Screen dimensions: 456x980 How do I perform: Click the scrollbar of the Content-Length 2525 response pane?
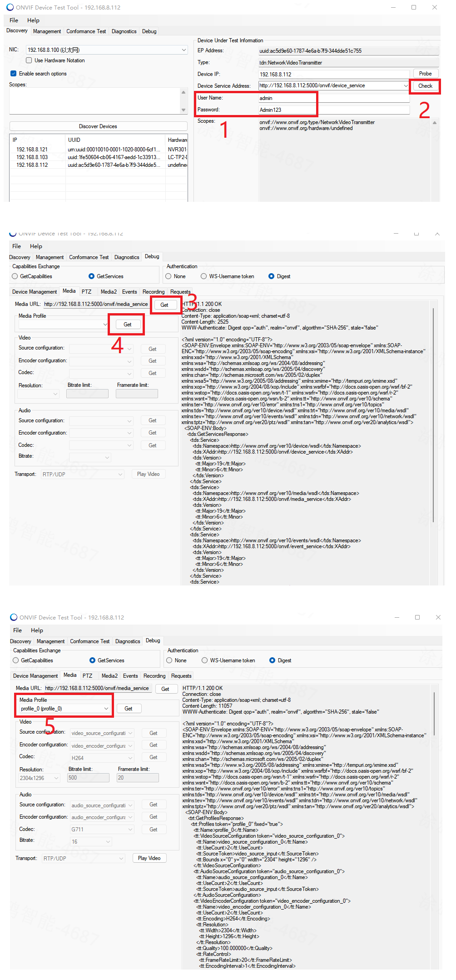434,415
